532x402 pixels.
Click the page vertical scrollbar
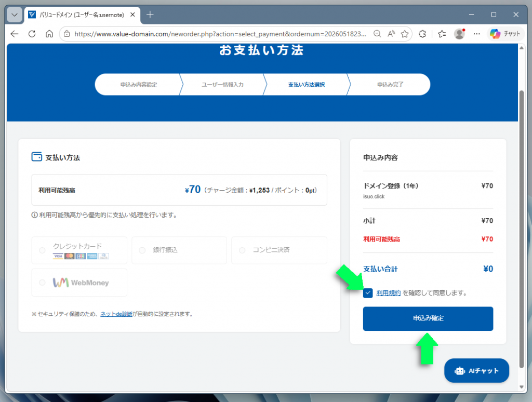(522, 229)
